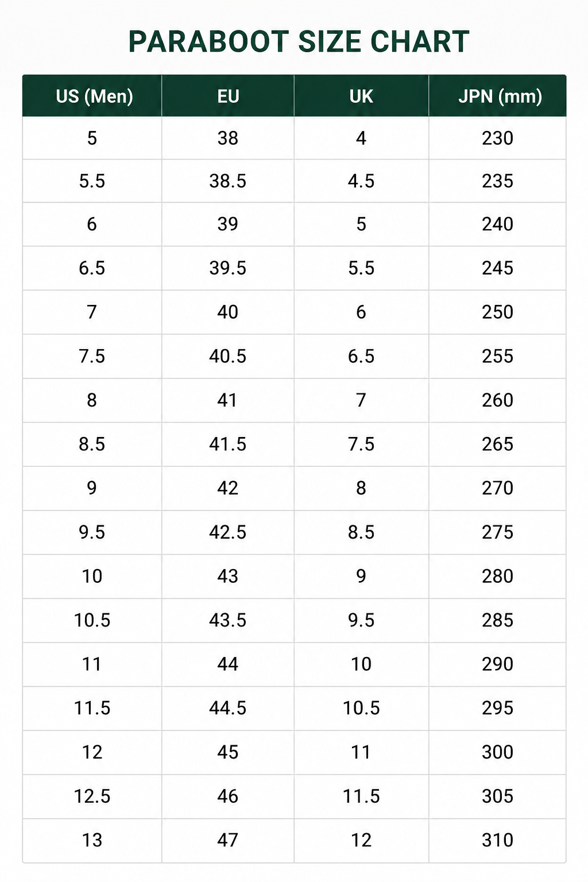This screenshot has width=588, height=882.
Task: Select the JPN 310 cell
Action: point(498,841)
